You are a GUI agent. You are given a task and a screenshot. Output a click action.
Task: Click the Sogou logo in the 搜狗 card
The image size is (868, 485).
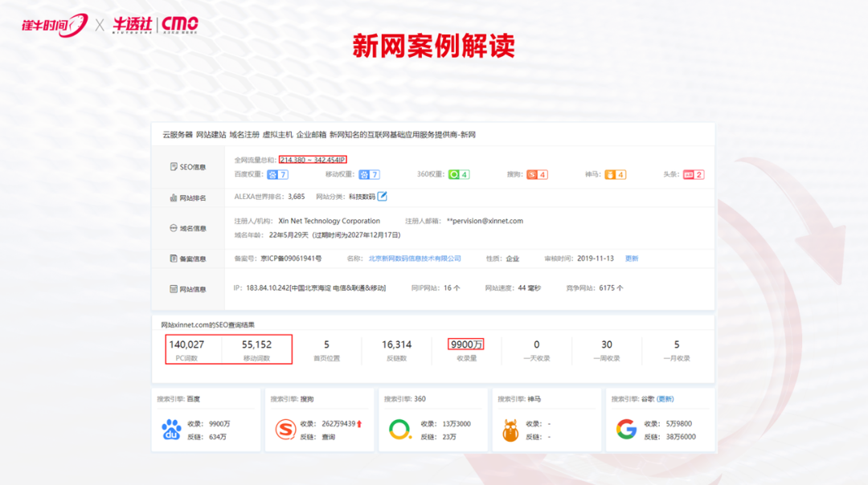[x=285, y=430]
